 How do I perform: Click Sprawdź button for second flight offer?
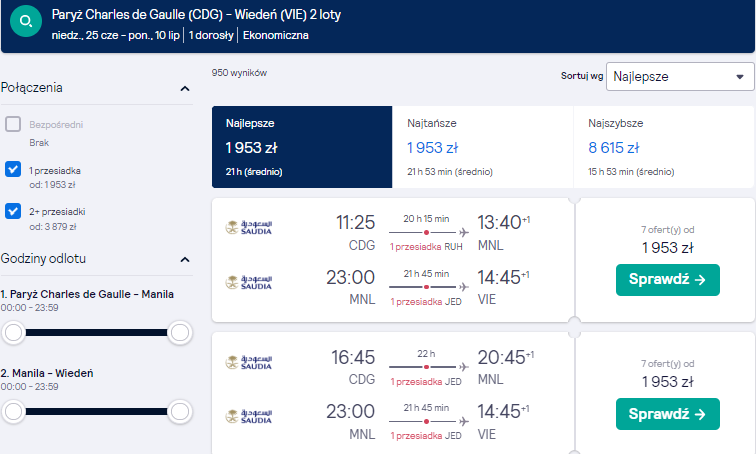pos(668,414)
